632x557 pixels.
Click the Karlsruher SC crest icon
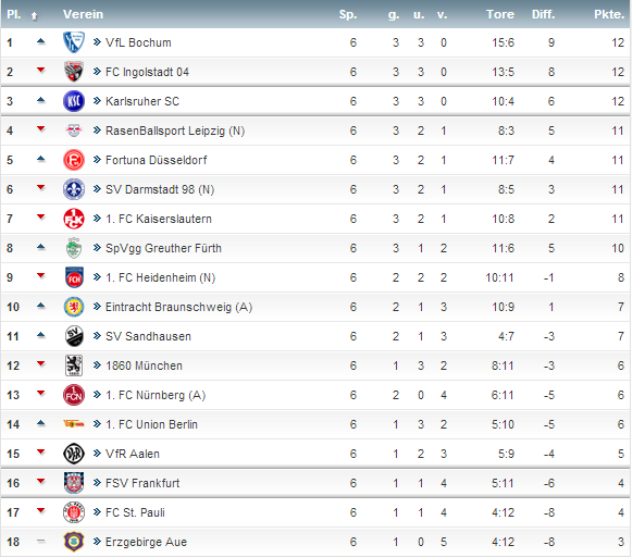point(74,101)
